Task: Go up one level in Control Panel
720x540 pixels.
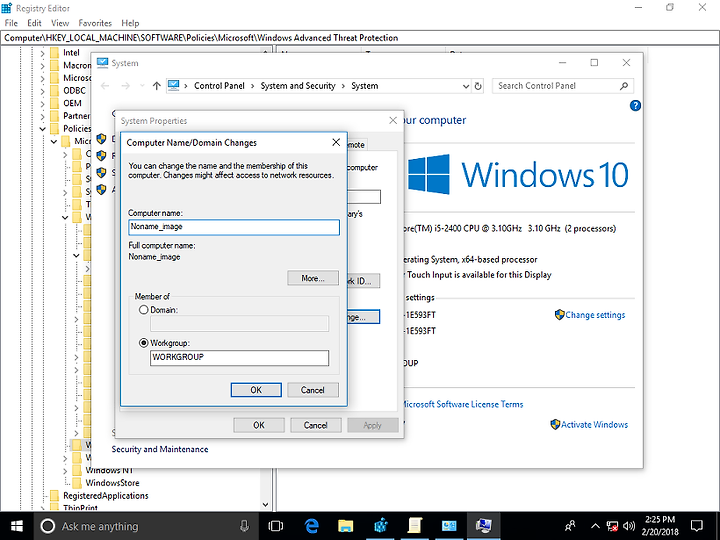Action: coord(157,86)
